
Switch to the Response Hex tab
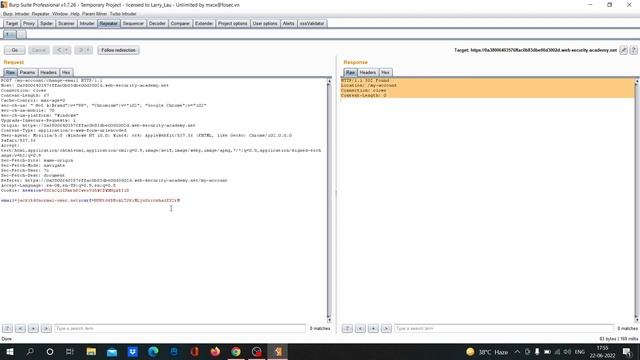point(385,72)
